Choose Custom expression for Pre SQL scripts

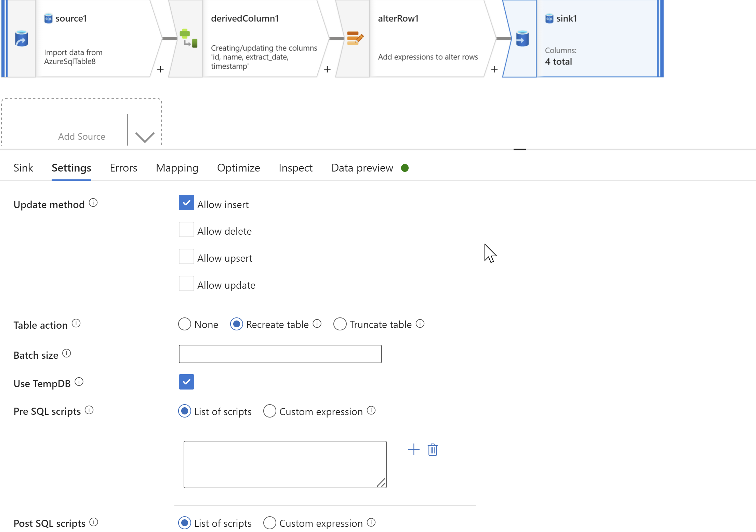pyautogui.click(x=270, y=411)
